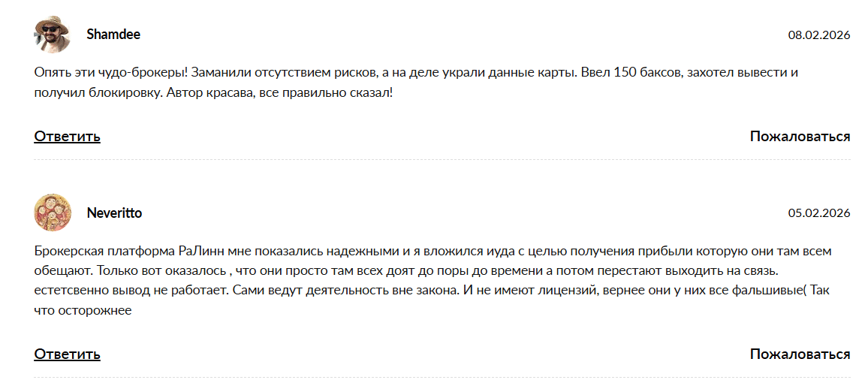Click the final line "что осторожнее"

83,309
